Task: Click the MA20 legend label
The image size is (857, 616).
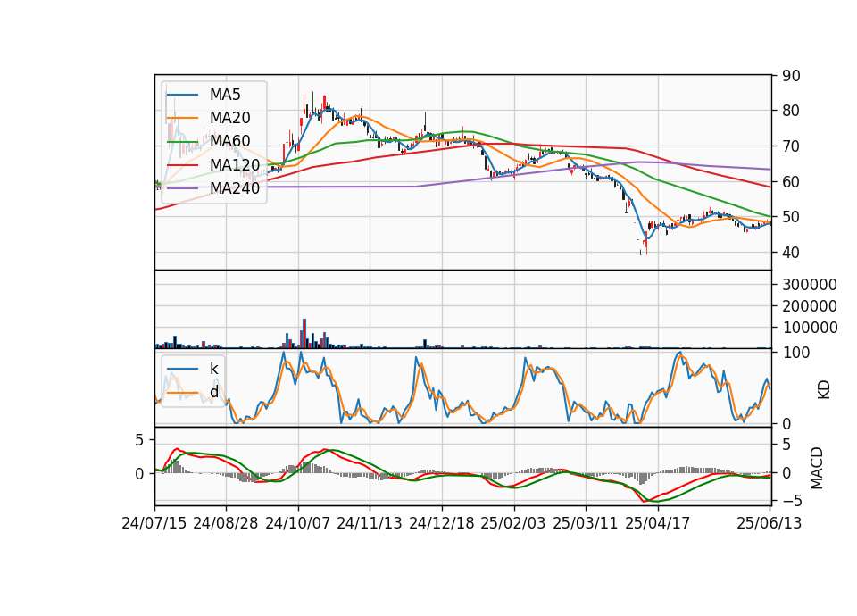Action: pos(230,118)
